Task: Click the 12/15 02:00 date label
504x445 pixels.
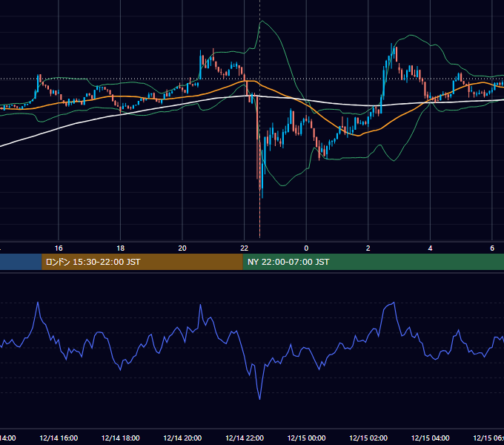Action: coord(368,438)
